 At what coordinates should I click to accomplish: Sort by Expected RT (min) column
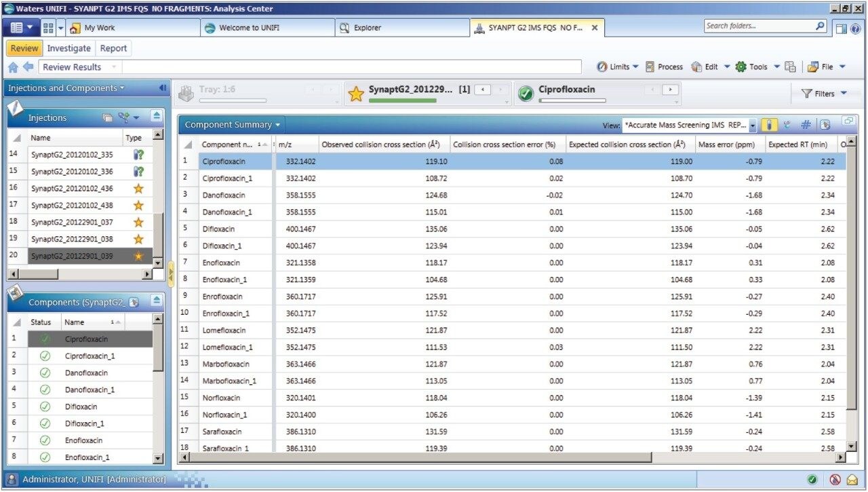coord(802,145)
